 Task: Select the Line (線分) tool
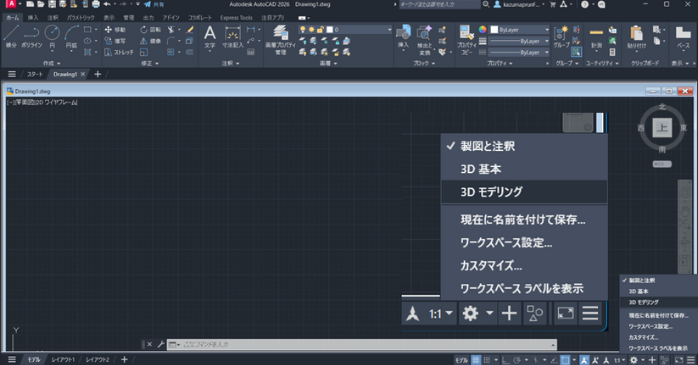[11, 36]
